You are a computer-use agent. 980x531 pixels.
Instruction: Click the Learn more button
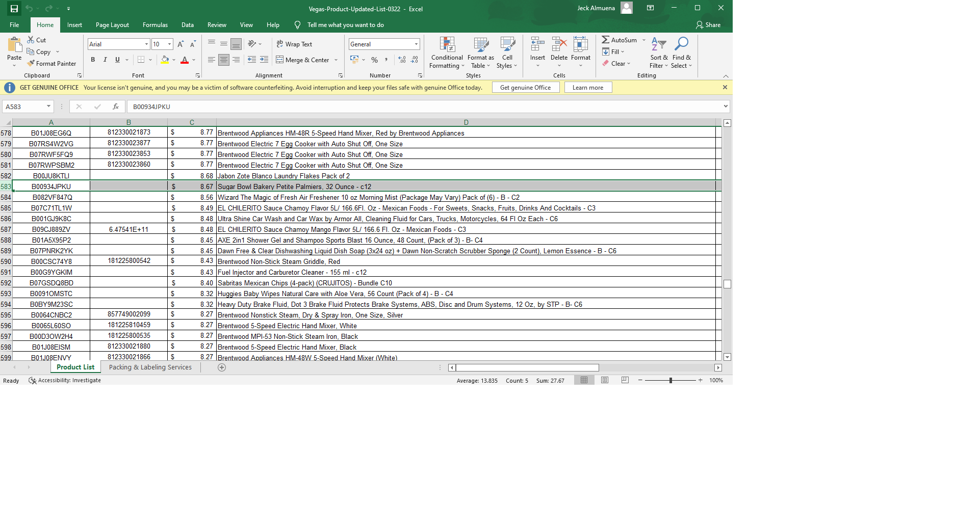click(x=588, y=88)
